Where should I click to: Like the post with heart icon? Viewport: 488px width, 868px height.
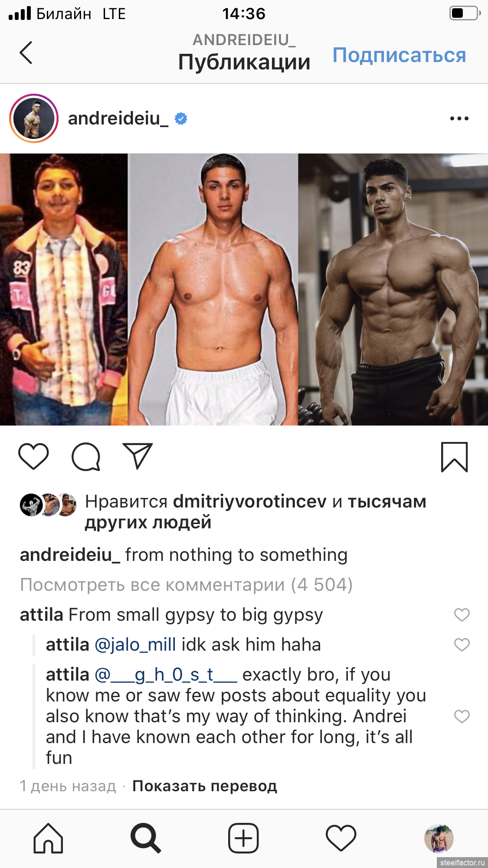click(33, 456)
